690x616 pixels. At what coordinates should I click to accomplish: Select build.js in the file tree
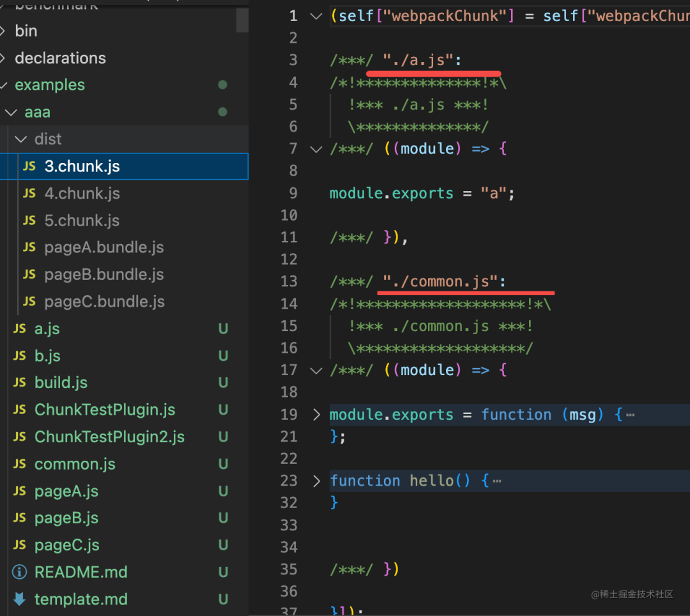pos(61,383)
